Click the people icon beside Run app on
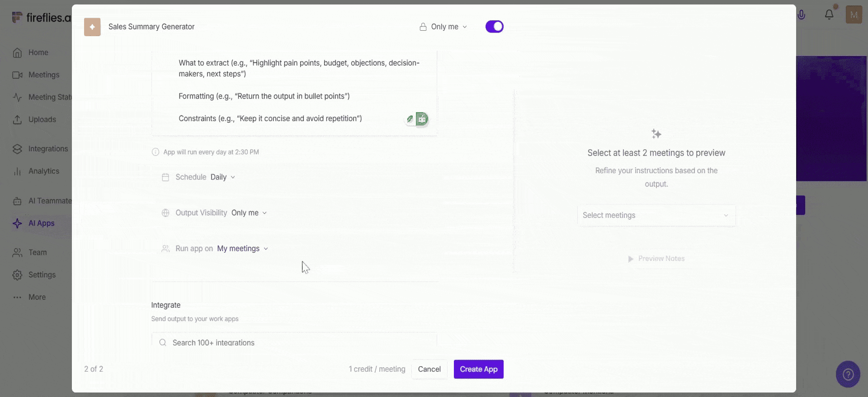868x397 pixels. click(x=165, y=249)
